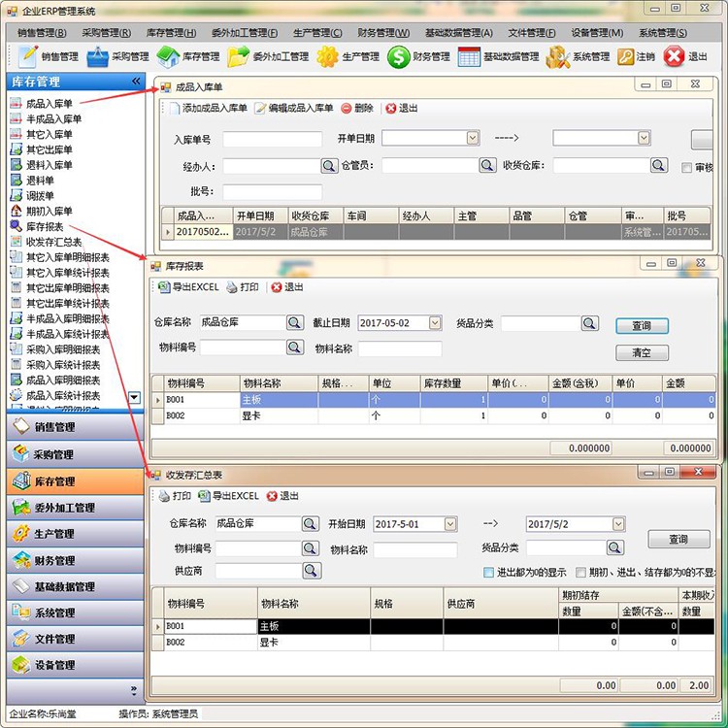Open 系统管理 toolbar icon
The width and height of the screenshot is (728, 728).
pyautogui.click(x=557, y=56)
